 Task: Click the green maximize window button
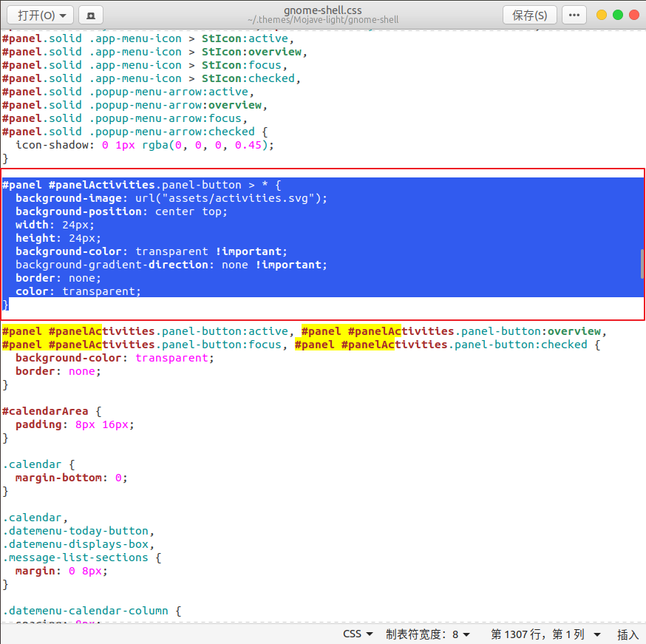pyautogui.click(x=618, y=15)
